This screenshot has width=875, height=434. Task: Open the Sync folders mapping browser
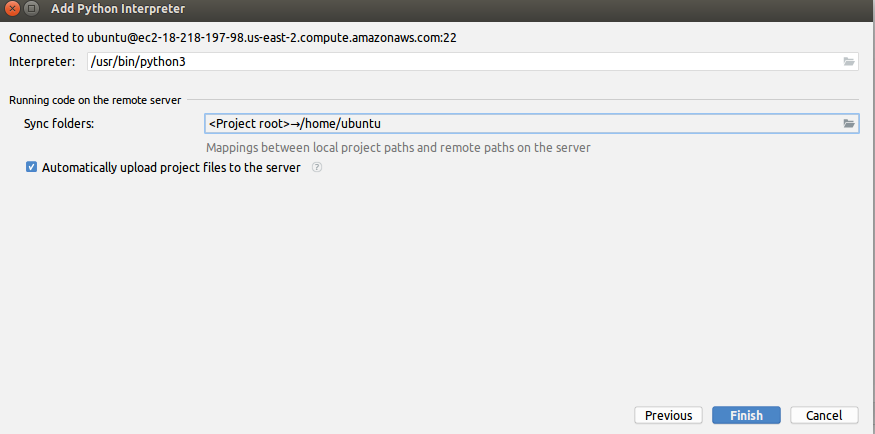pyautogui.click(x=849, y=124)
